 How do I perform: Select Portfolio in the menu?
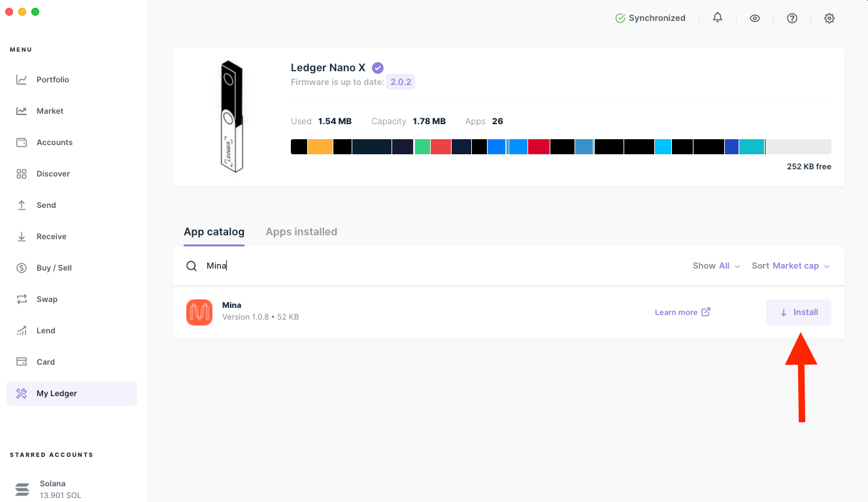click(72, 80)
